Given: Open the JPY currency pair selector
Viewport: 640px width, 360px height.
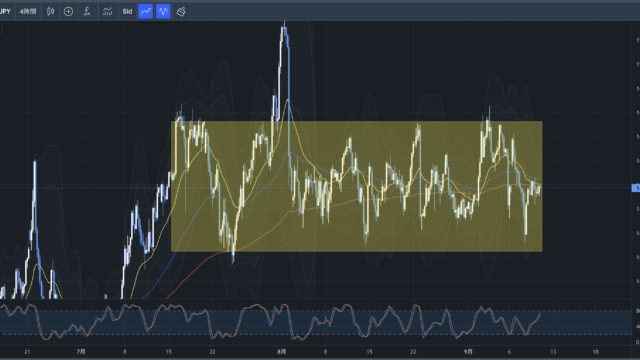Looking at the screenshot, I should [5, 11].
